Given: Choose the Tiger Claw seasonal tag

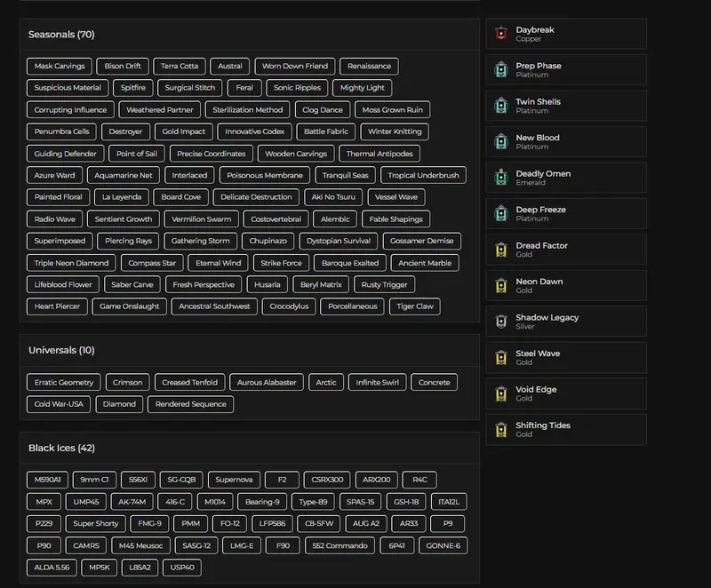Looking at the screenshot, I should pos(414,306).
